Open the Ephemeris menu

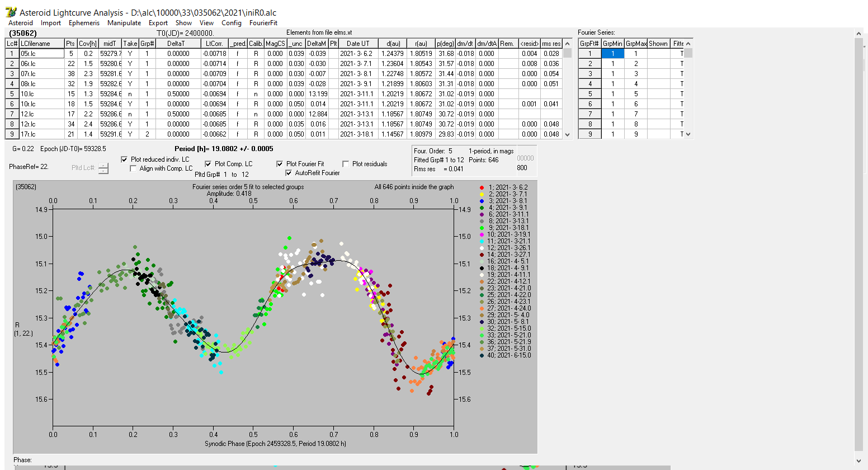point(84,23)
